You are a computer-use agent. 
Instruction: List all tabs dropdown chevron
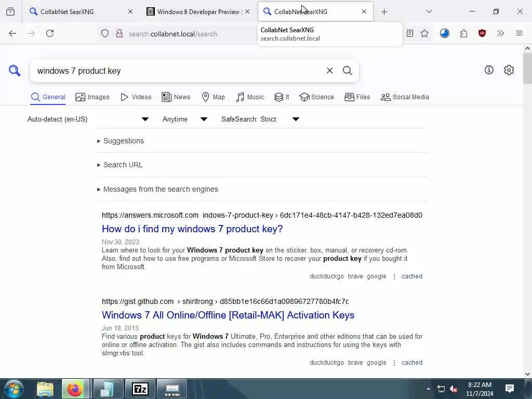pyautogui.click(x=429, y=11)
